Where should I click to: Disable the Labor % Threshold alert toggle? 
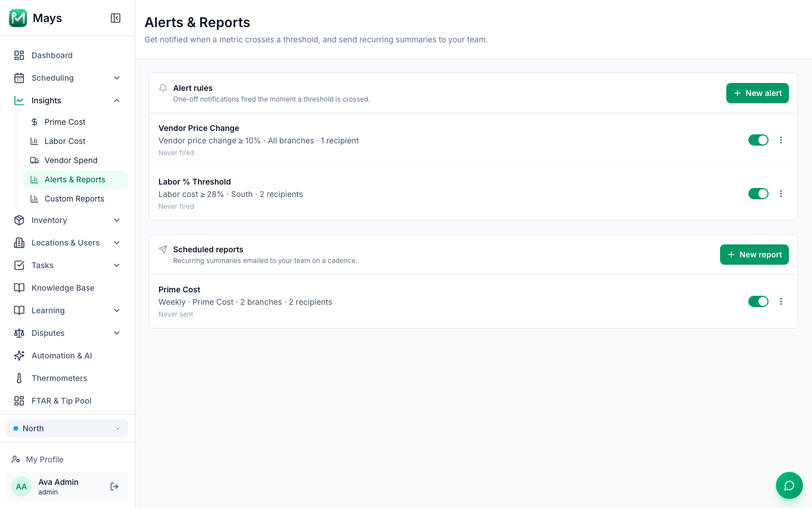pyautogui.click(x=758, y=194)
